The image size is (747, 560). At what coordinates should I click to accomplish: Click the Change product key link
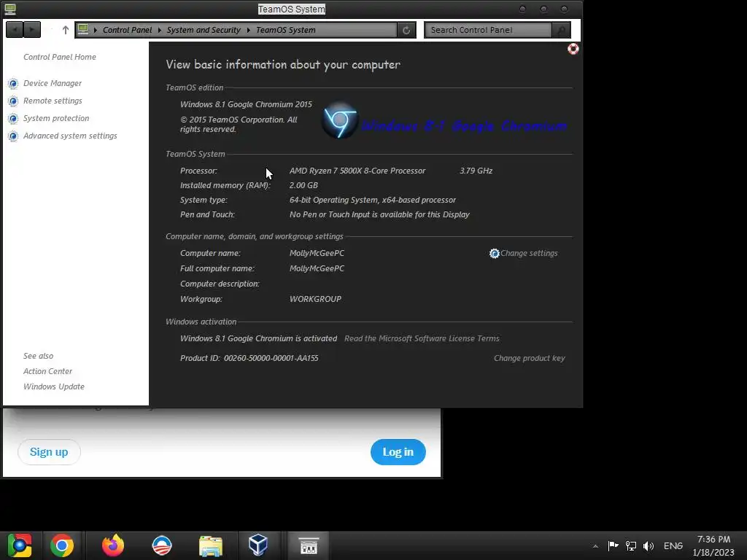point(530,358)
